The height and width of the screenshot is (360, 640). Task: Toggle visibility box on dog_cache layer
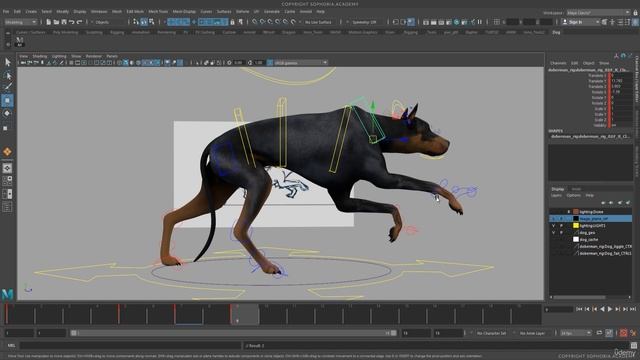554,239
